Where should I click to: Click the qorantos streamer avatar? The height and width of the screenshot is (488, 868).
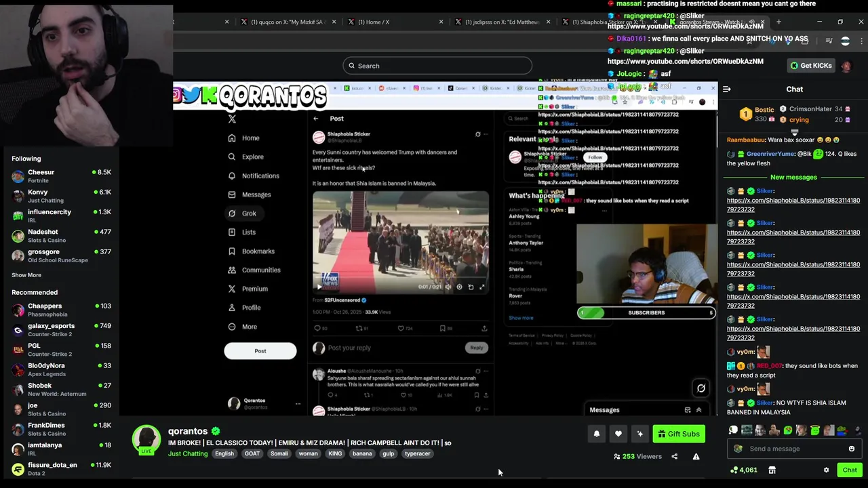pyautogui.click(x=146, y=439)
